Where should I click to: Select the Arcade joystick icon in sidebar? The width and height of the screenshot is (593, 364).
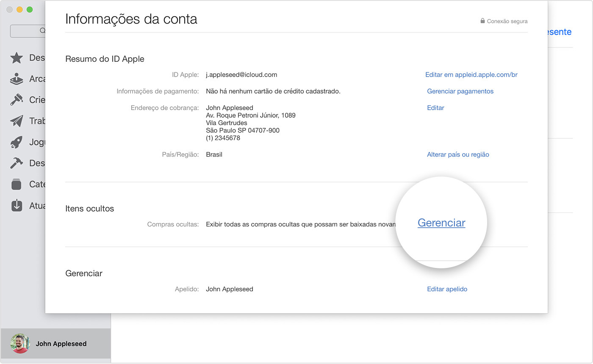point(17,79)
